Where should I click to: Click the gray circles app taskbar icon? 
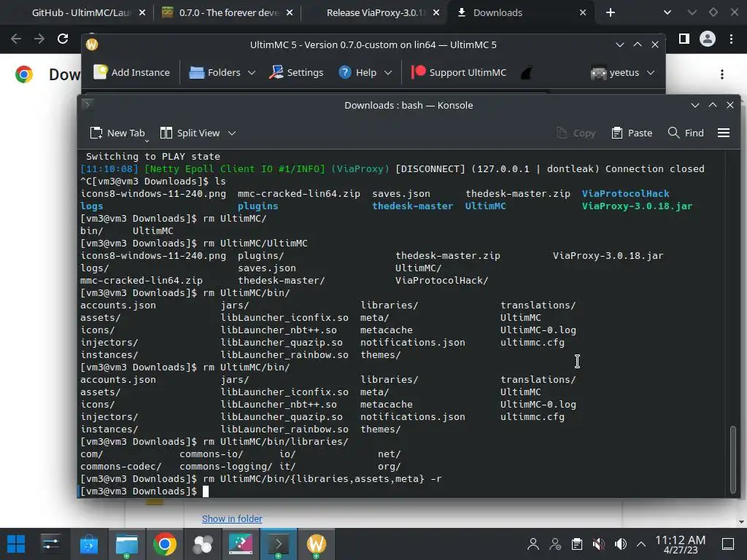(x=203, y=544)
